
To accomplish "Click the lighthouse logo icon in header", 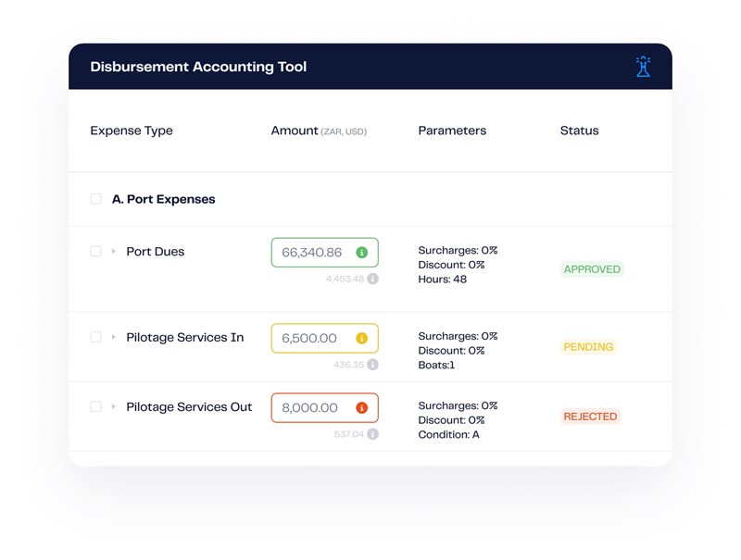I will point(643,67).
